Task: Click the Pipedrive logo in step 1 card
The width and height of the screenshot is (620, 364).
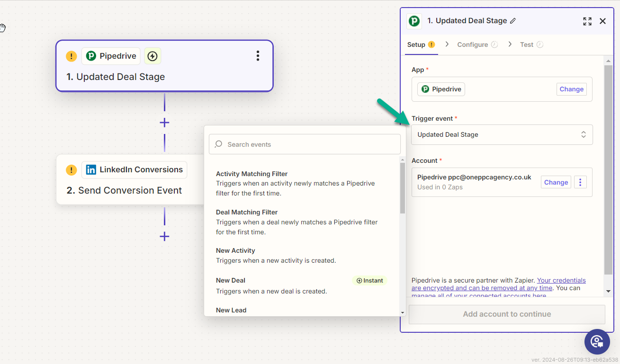Action: point(91,56)
